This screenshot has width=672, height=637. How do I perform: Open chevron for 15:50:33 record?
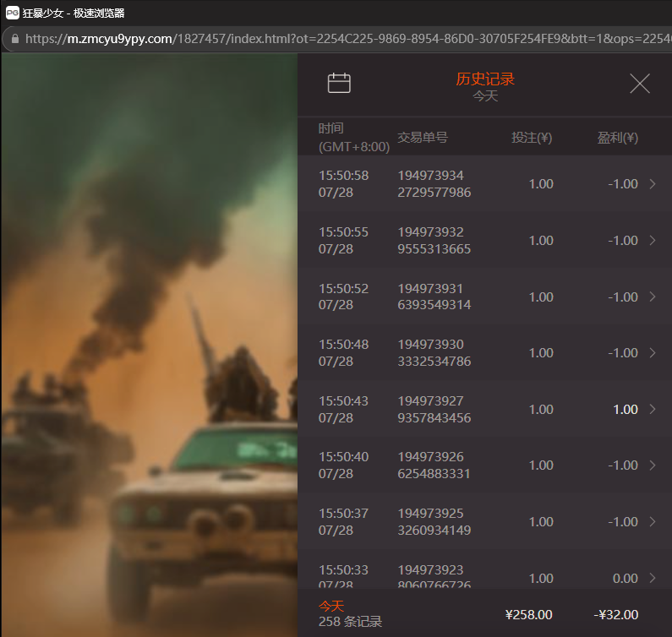(652, 578)
